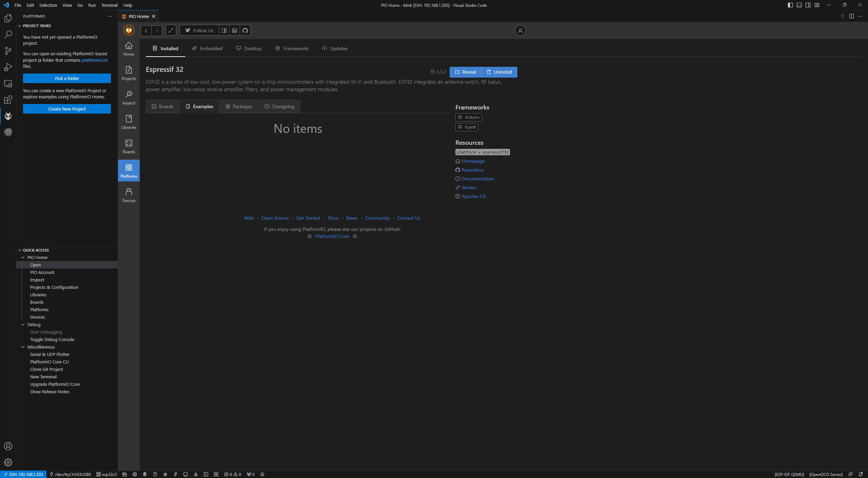
Task: Select the Inspect icon in the PIO Home sidebar
Action: tap(129, 97)
